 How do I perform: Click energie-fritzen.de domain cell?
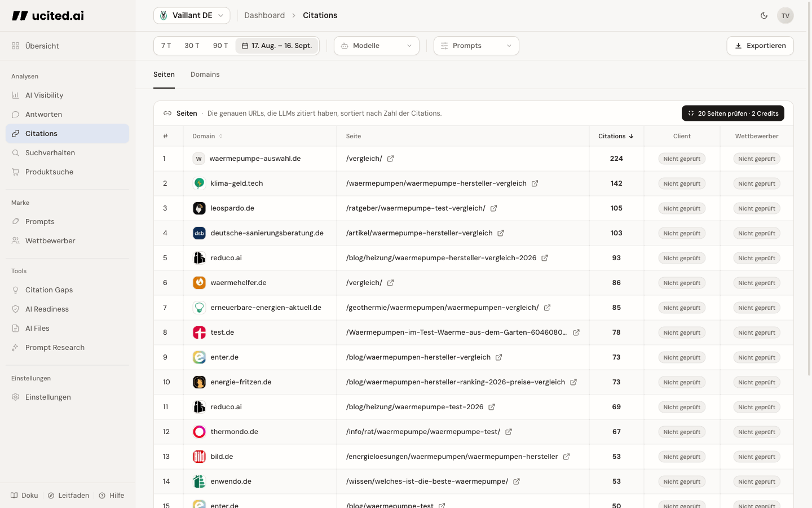point(260,382)
